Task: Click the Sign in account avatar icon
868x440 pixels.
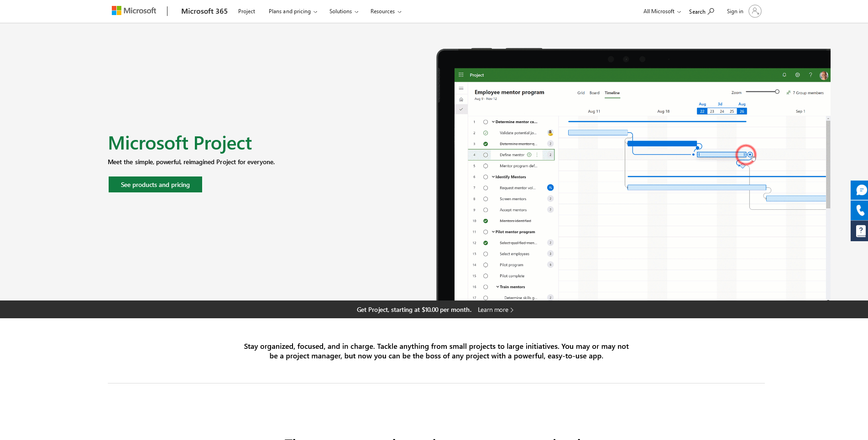Action: 755,11
